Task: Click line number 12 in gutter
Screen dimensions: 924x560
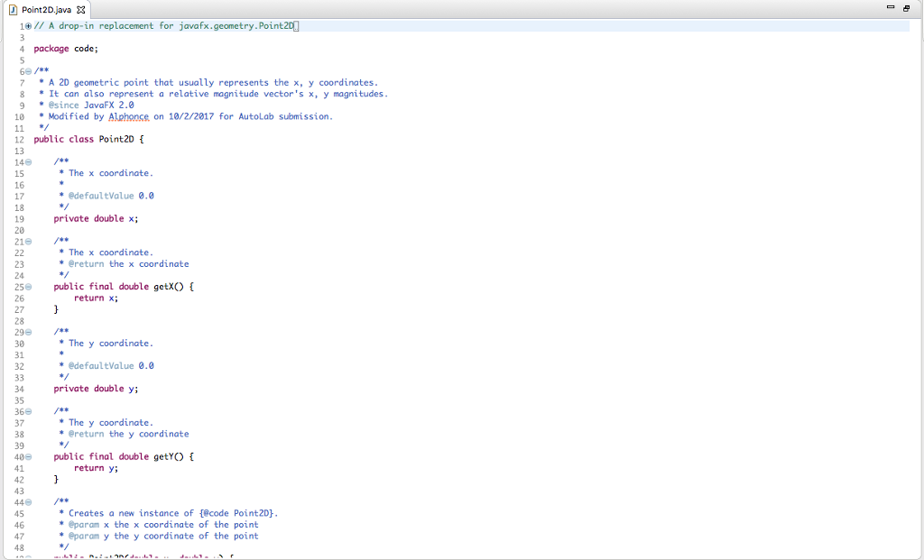Action: (20, 140)
